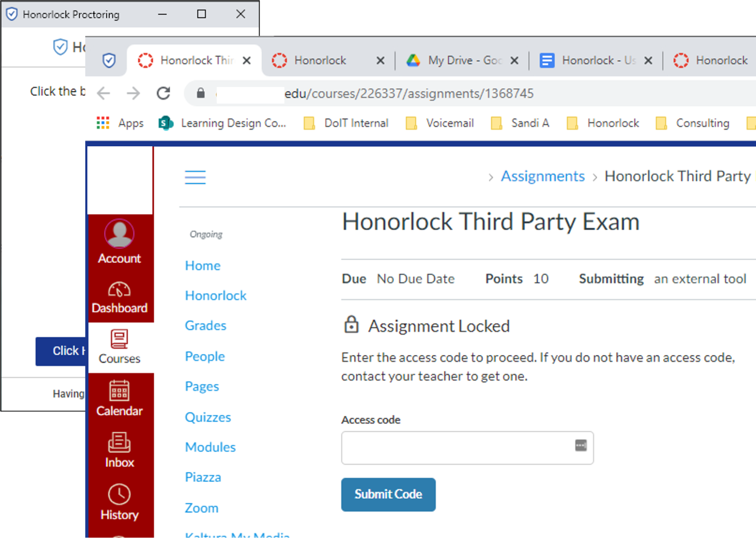756x538 pixels.
Task: Open the Calendar in Canvas sidebar
Action: point(120,398)
